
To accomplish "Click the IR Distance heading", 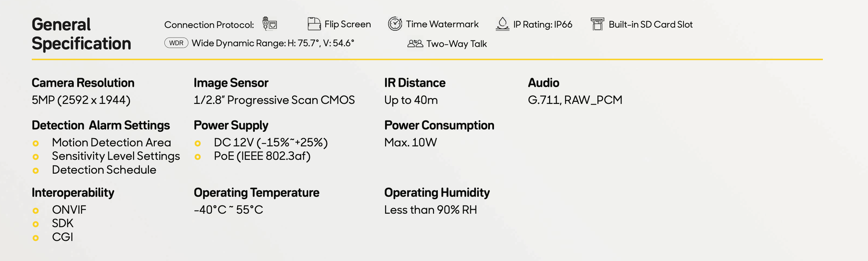I will pos(415,83).
